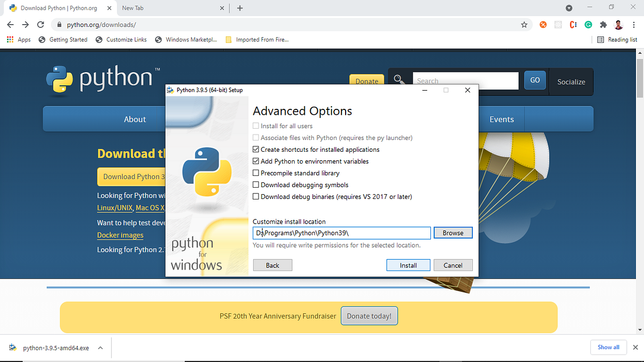Open the Getting Started bookmark
The width and height of the screenshot is (644, 362).
pos(68,39)
